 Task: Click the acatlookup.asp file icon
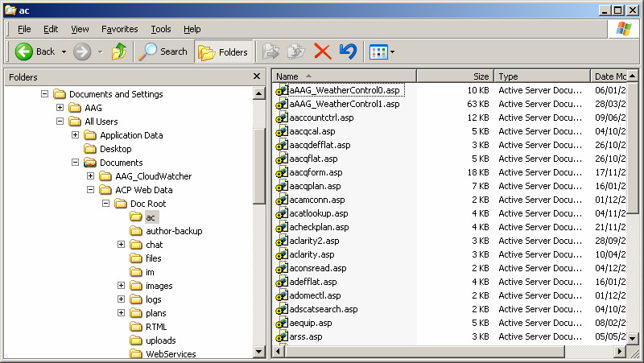pos(281,213)
